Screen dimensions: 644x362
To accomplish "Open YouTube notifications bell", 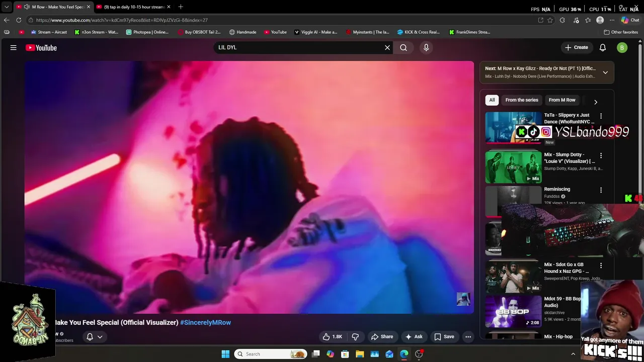I will pos(603,47).
